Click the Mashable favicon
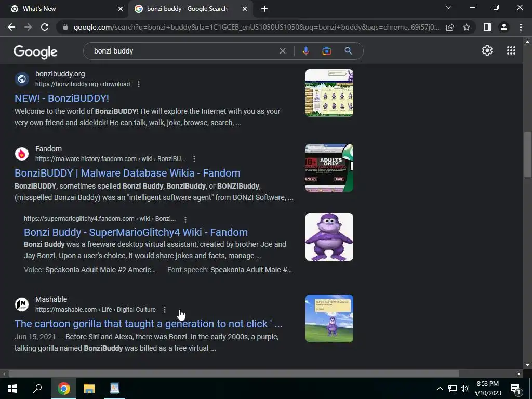532x399 pixels. [22, 304]
